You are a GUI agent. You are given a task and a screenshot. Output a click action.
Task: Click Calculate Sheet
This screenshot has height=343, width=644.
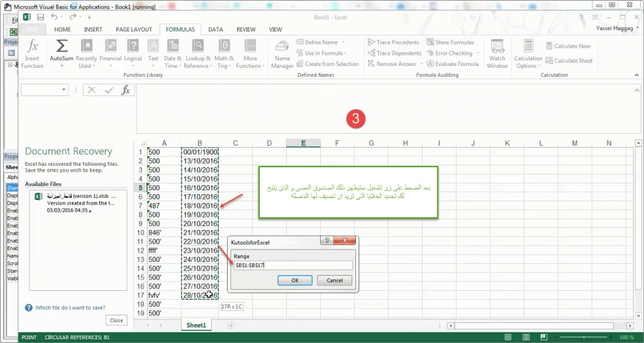pyautogui.click(x=569, y=61)
